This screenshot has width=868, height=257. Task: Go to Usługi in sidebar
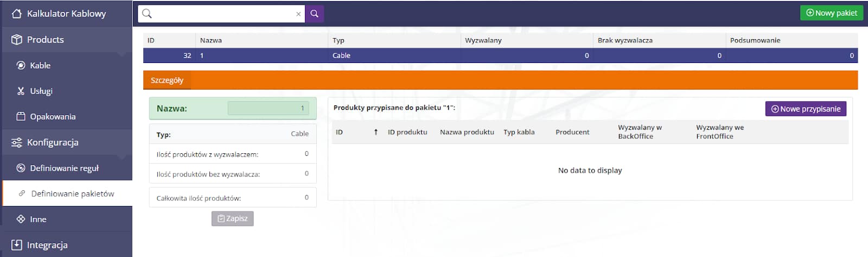point(41,91)
